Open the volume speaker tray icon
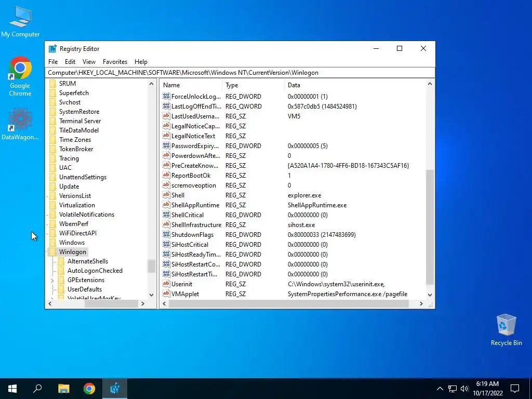The width and height of the screenshot is (532, 399). 464,389
